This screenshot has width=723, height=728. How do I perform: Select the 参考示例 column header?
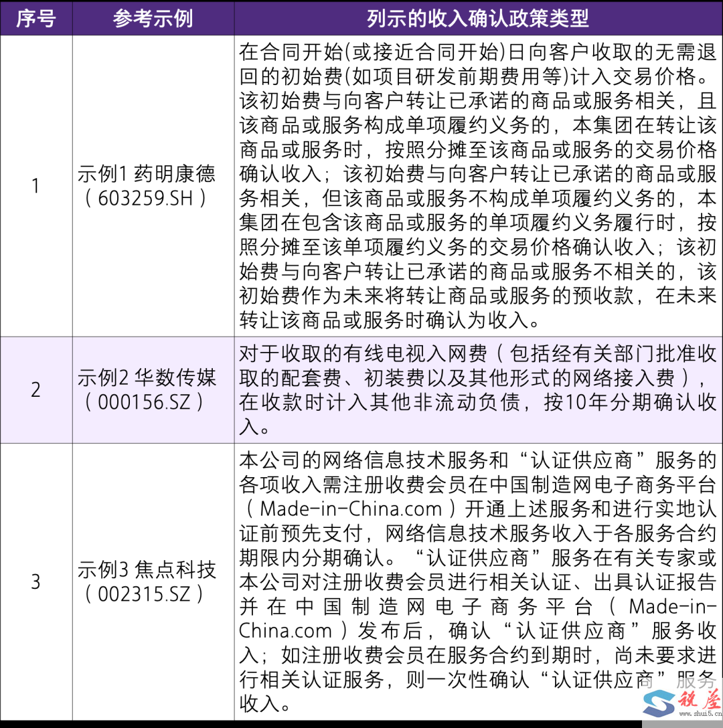point(153,18)
